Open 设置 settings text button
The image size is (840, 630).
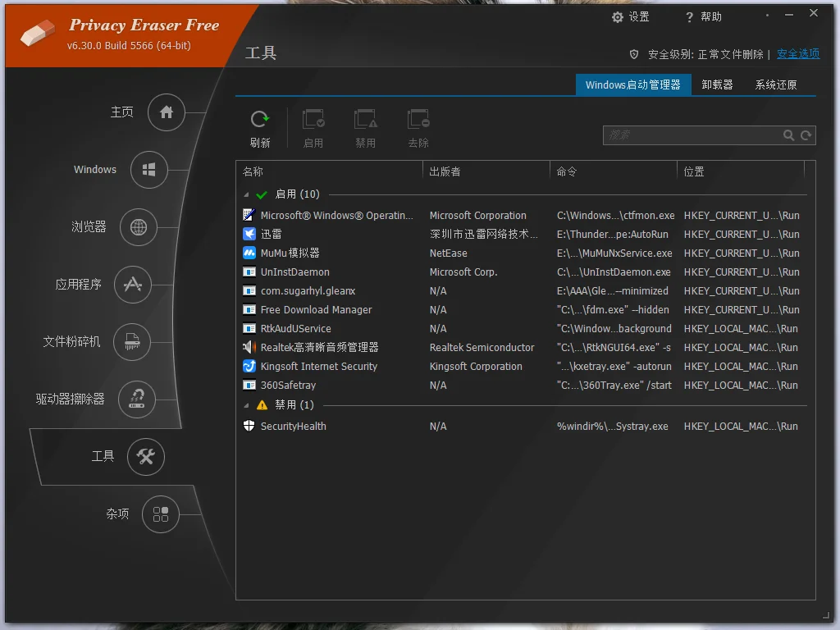point(638,17)
